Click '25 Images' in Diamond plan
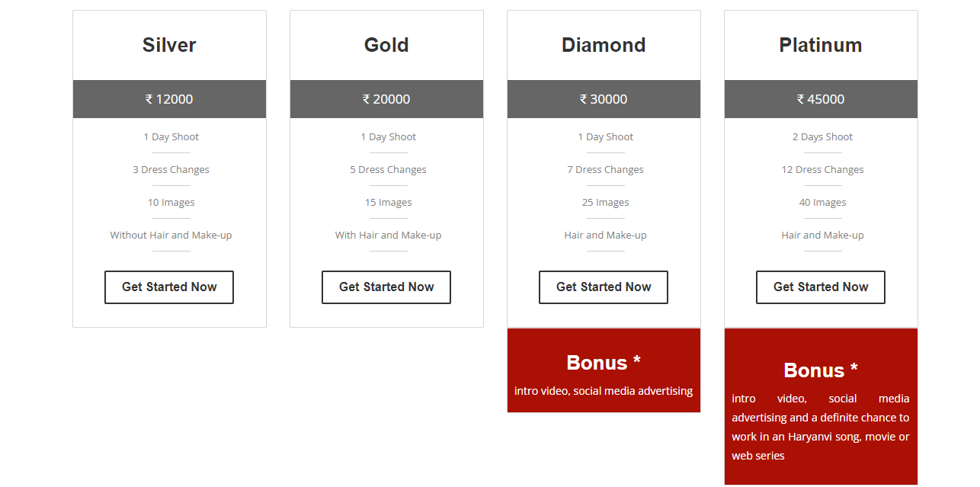Image resolution: width=980 pixels, height=487 pixels. [x=605, y=202]
